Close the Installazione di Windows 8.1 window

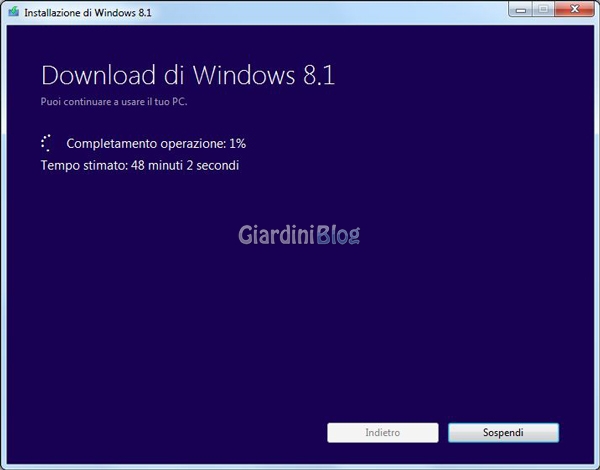coord(574,9)
